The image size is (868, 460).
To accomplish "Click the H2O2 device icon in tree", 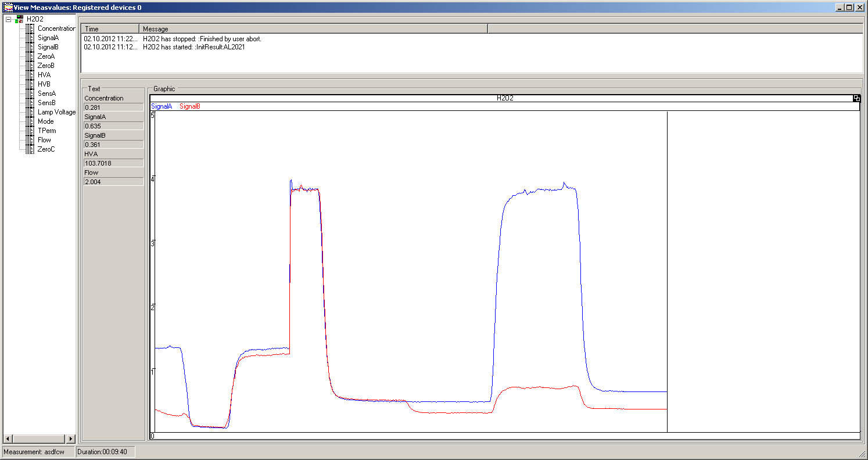I will pyautogui.click(x=20, y=19).
